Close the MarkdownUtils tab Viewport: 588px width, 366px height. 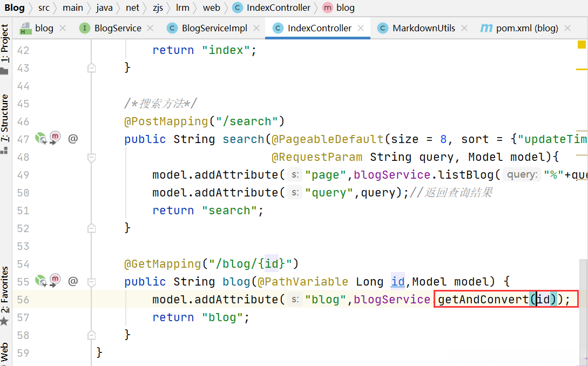pyautogui.click(x=464, y=28)
